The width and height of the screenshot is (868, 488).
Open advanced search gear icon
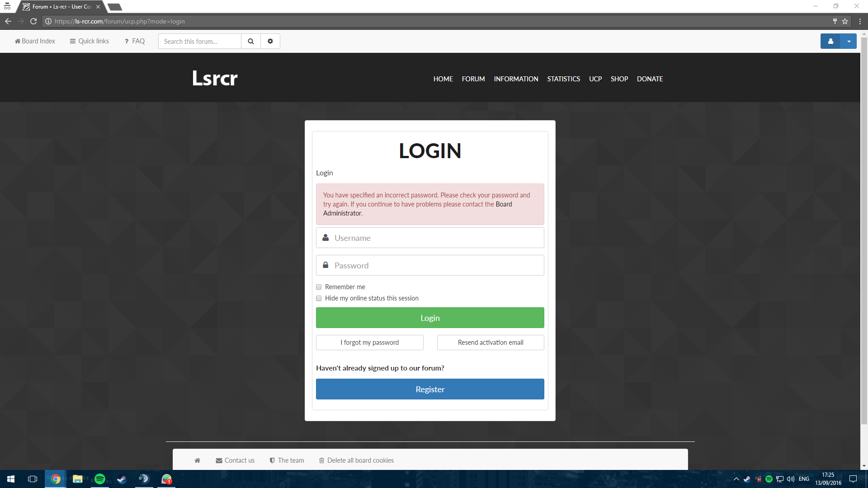270,41
